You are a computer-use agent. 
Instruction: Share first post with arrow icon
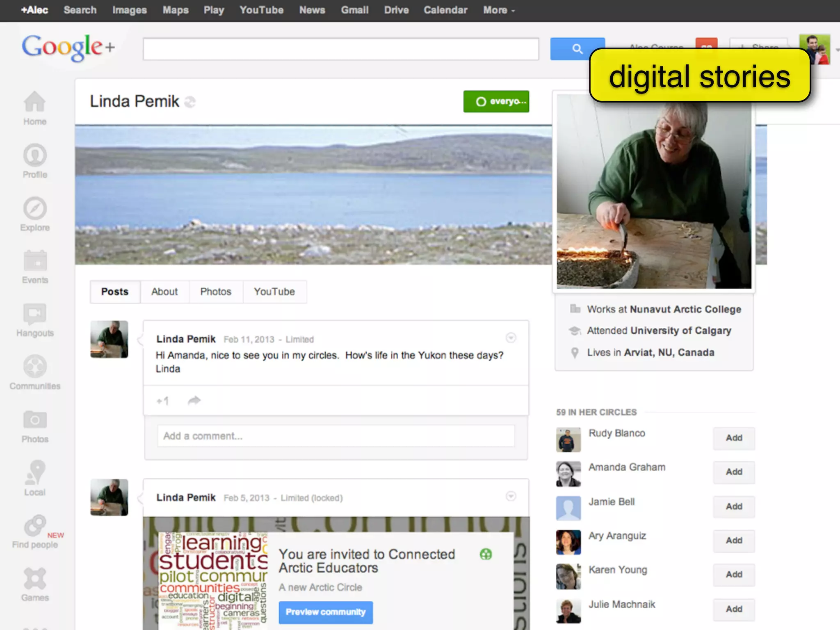[194, 400]
